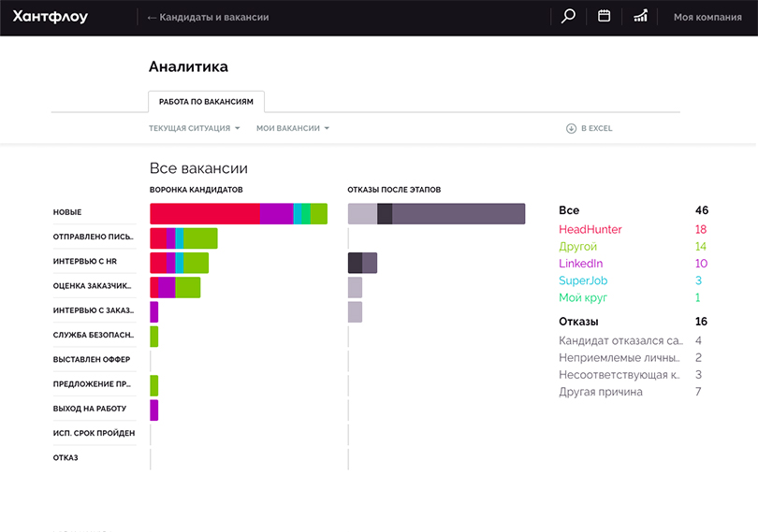Open the Моя компания menu
Viewport: 758px width, 532px height.
(x=707, y=17)
